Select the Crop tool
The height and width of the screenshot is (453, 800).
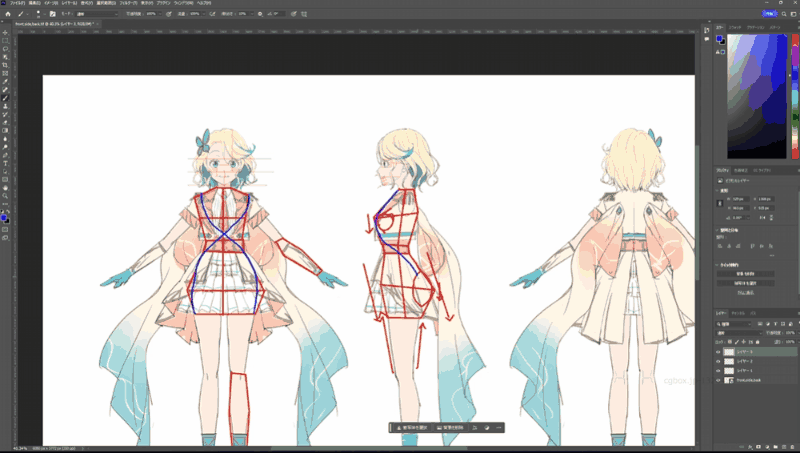(x=5, y=65)
